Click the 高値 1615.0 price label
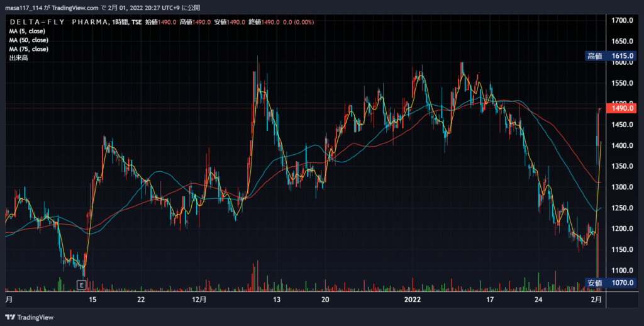 [x=610, y=56]
